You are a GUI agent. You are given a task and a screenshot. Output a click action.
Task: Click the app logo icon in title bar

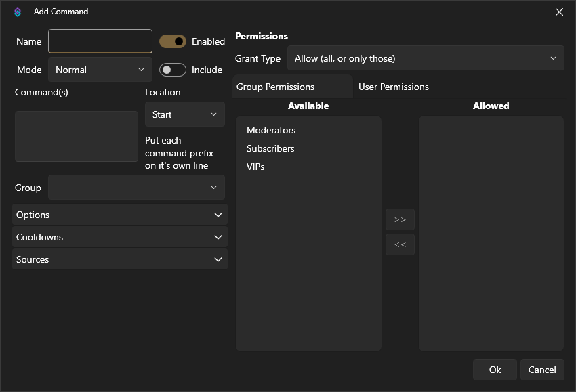click(x=18, y=12)
